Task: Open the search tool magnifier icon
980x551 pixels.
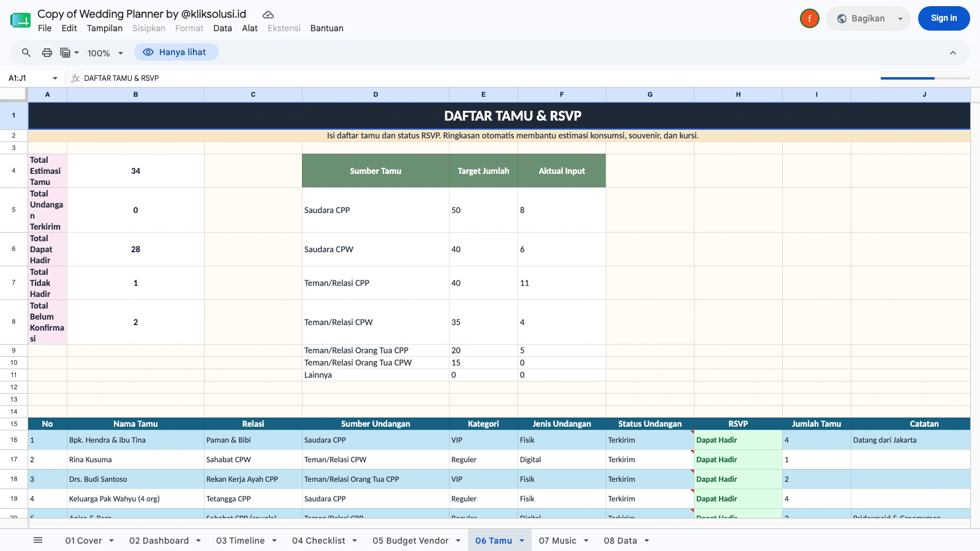Action: [x=26, y=53]
